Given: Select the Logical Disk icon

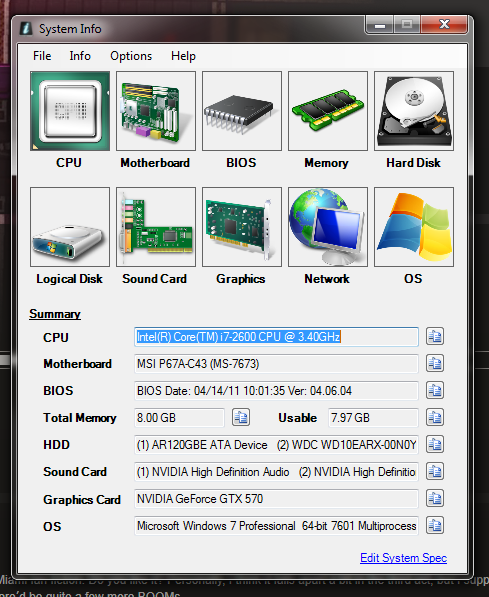Looking at the screenshot, I should 70,227.
